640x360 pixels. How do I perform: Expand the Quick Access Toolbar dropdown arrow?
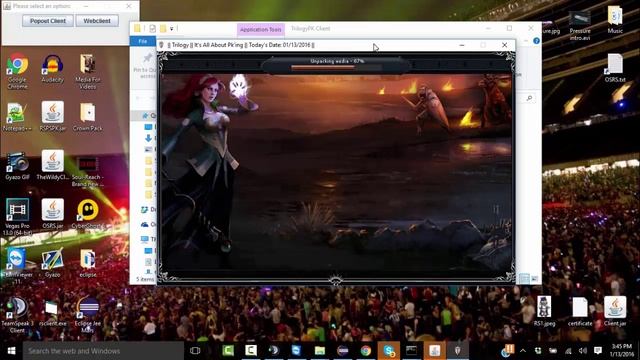pyautogui.click(x=171, y=29)
